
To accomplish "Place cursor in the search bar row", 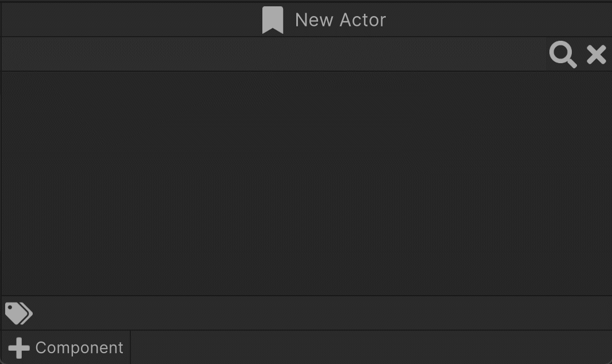I will pos(273,54).
